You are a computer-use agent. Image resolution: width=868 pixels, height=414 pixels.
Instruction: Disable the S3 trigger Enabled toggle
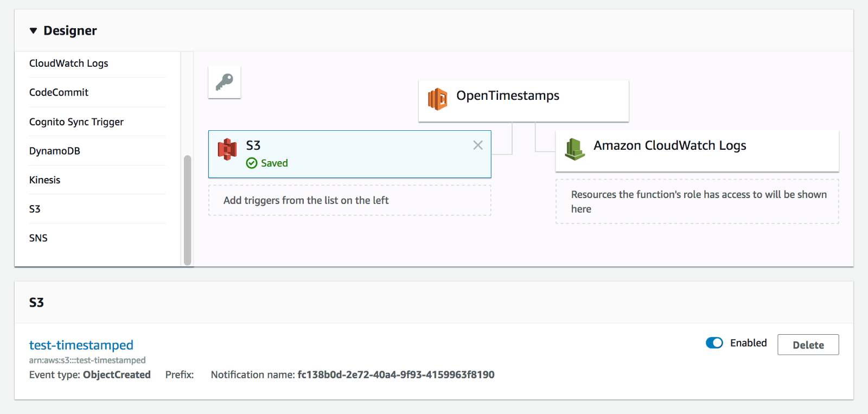[714, 343]
